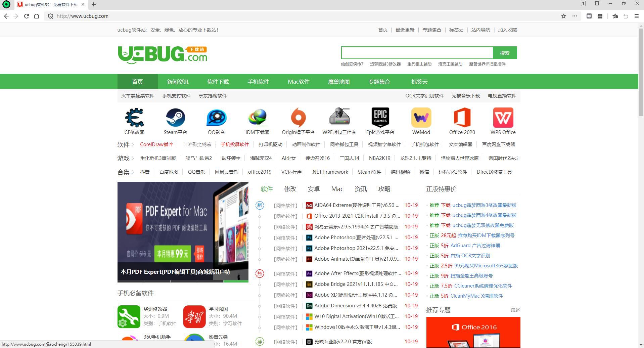Select the Office 2020 icon
Screen dimensions: 644x348
(462, 118)
